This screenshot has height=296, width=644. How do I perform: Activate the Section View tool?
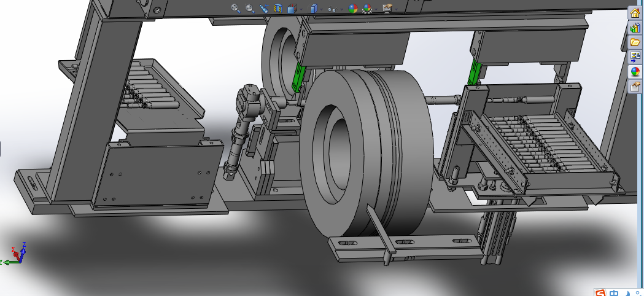point(278,8)
